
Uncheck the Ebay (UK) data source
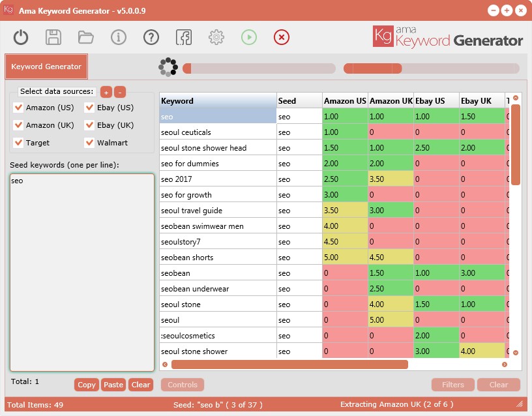pyautogui.click(x=89, y=125)
